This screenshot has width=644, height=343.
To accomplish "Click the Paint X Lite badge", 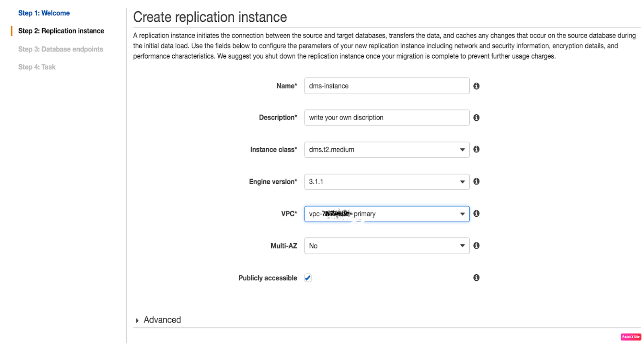I will (630, 337).
